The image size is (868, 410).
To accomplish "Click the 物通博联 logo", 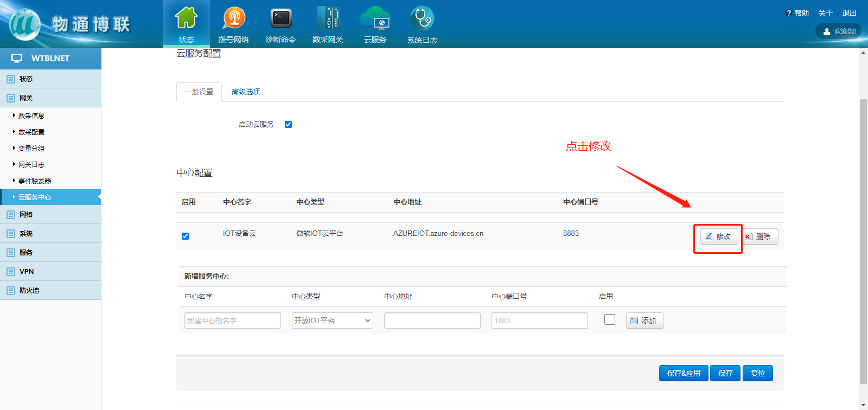I will pyautogui.click(x=71, y=24).
